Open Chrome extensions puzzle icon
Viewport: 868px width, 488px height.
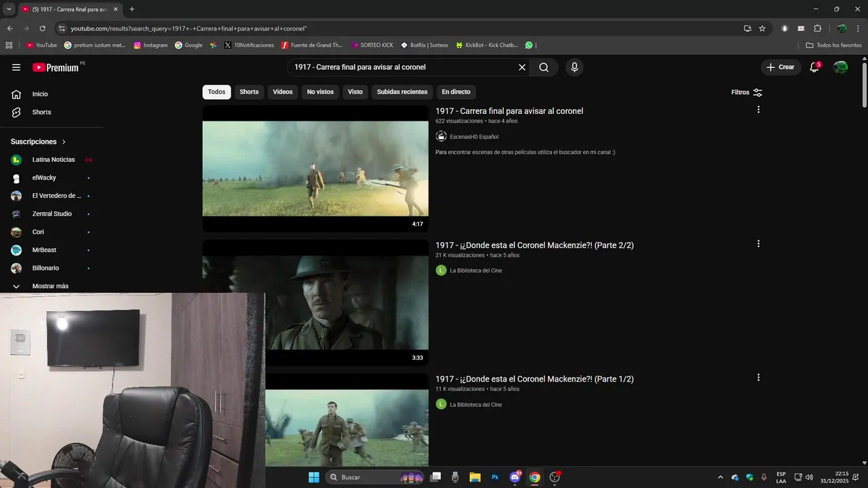(817, 28)
